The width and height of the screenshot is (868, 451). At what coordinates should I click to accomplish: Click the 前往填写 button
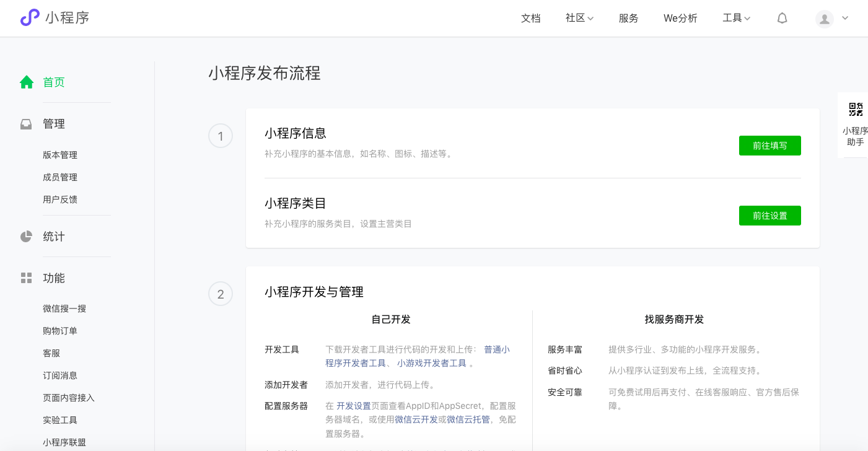click(769, 146)
